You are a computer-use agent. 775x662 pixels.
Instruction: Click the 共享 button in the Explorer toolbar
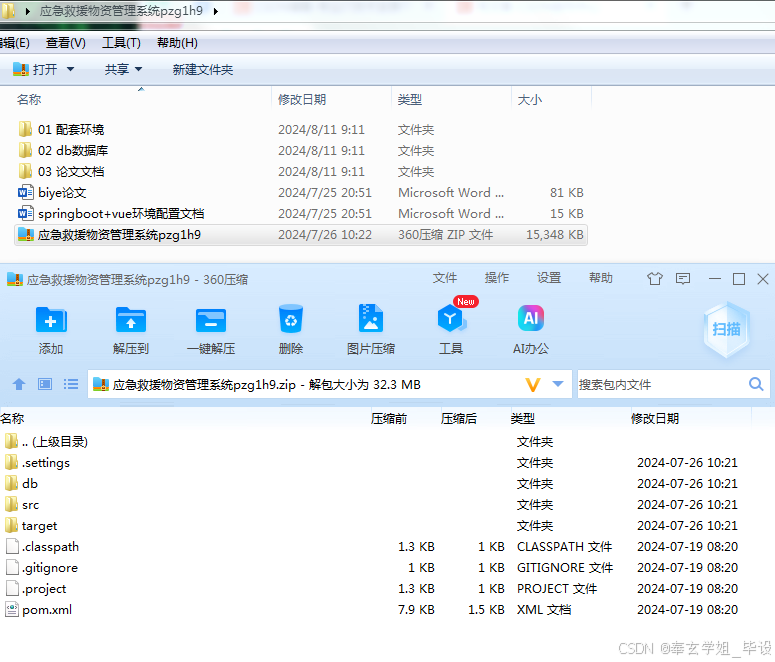click(x=117, y=69)
